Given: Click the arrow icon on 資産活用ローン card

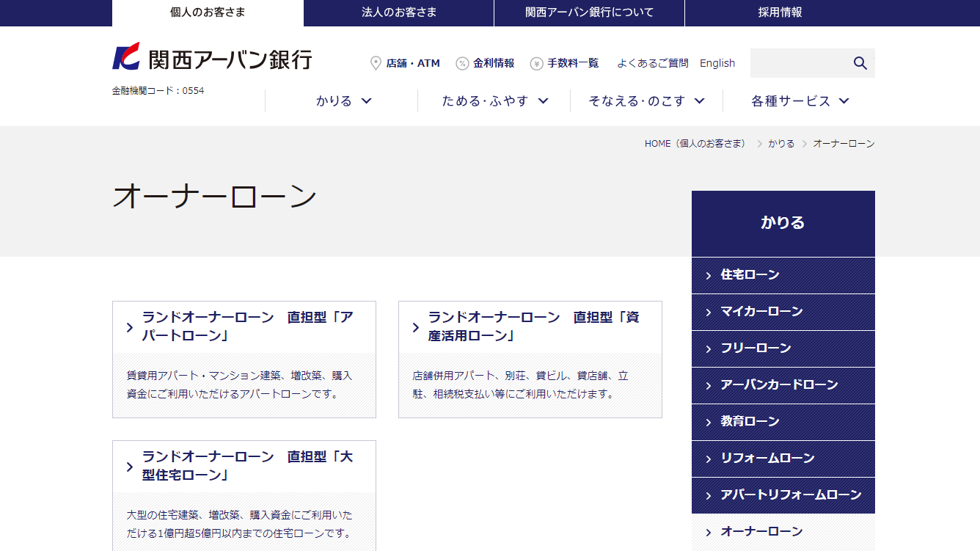Looking at the screenshot, I should (x=416, y=327).
